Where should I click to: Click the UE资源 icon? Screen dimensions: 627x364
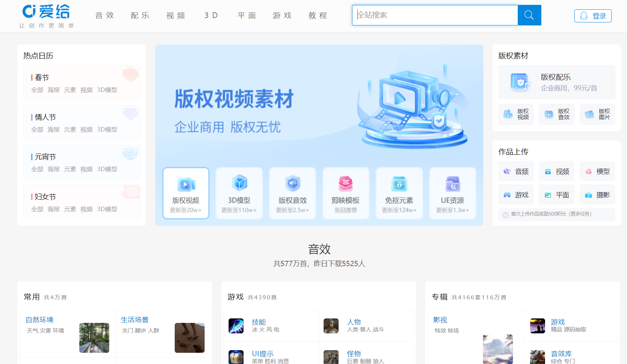pos(453,184)
